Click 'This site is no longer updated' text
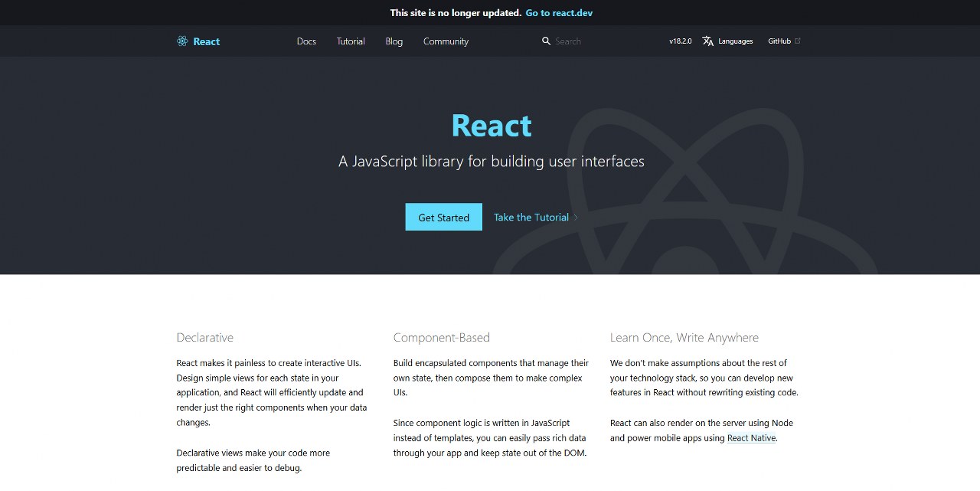 pyautogui.click(x=455, y=13)
